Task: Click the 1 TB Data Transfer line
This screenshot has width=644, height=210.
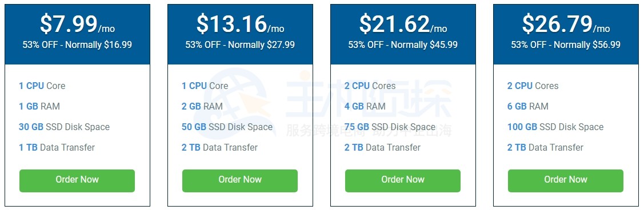Action: click(57, 147)
